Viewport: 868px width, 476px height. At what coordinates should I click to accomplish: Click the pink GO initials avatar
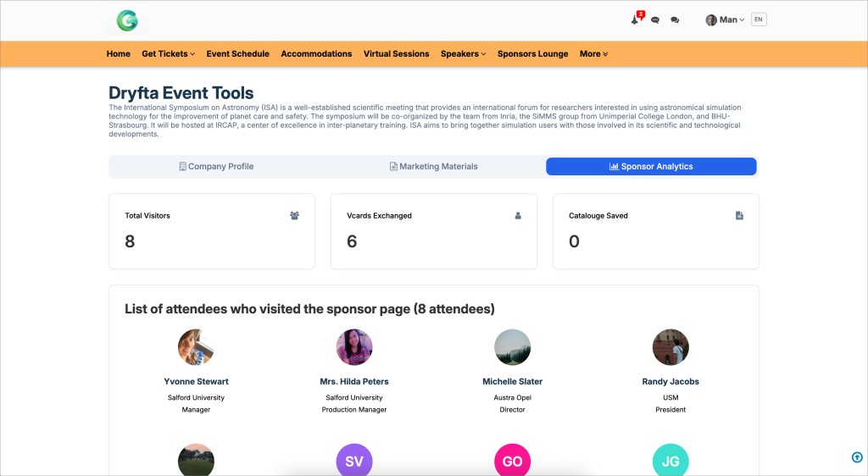point(513,461)
